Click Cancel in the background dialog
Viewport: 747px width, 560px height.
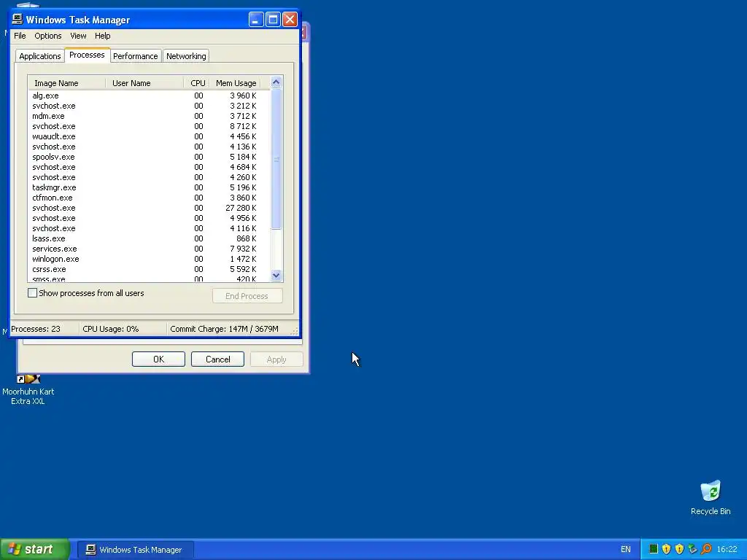[x=217, y=359]
